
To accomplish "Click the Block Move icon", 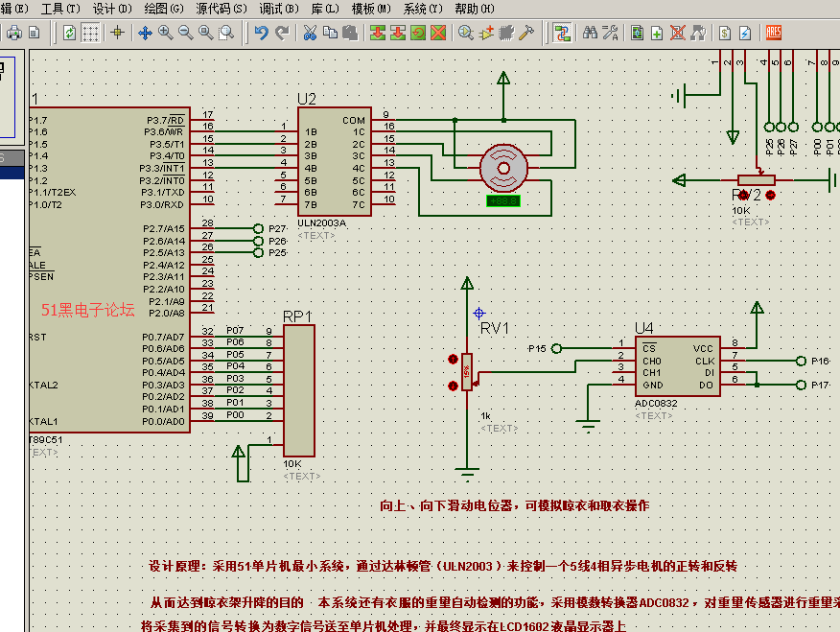I will 398,34.
